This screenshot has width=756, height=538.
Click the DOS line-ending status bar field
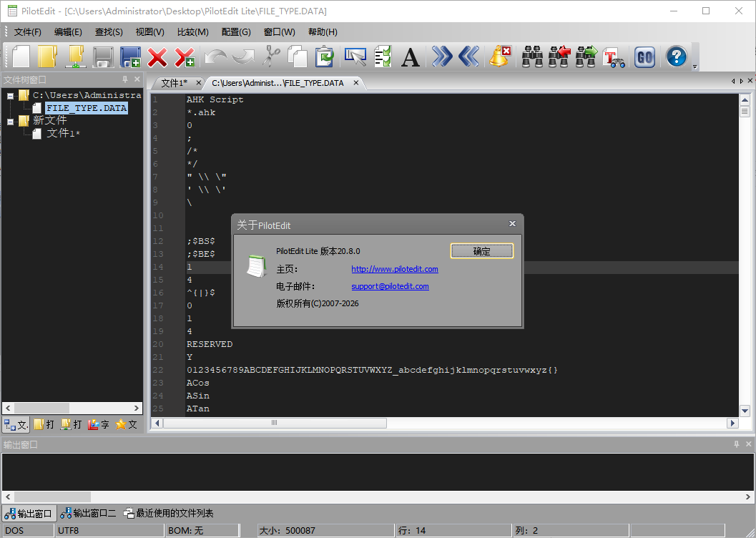pos(28,531)
